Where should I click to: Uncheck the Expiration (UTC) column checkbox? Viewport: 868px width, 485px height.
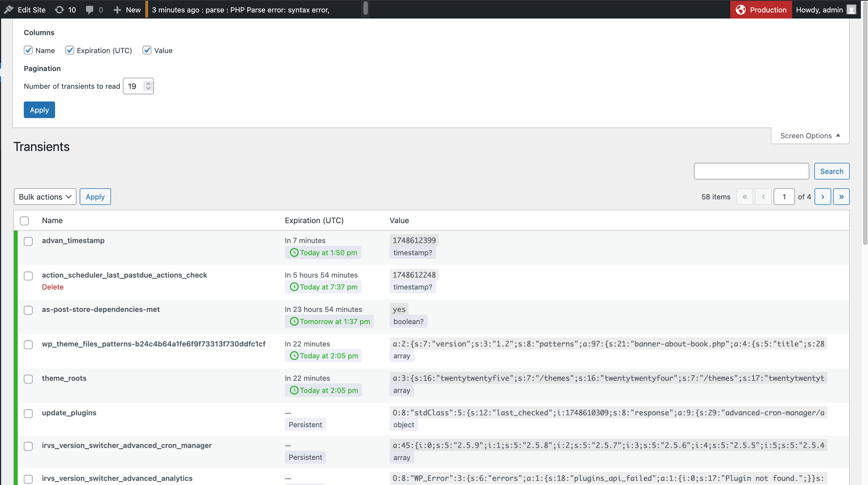click(70, 50)
